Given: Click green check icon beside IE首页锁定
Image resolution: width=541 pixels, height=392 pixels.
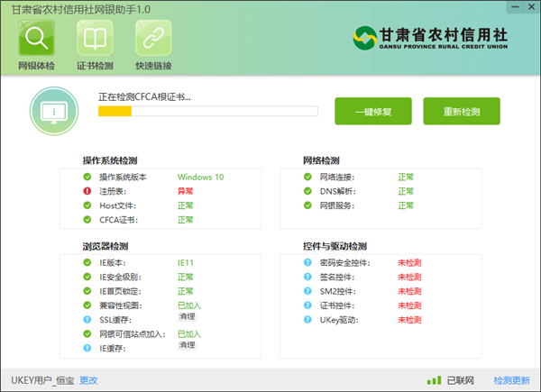Looking at the screenshot, I should coord(87,291).
